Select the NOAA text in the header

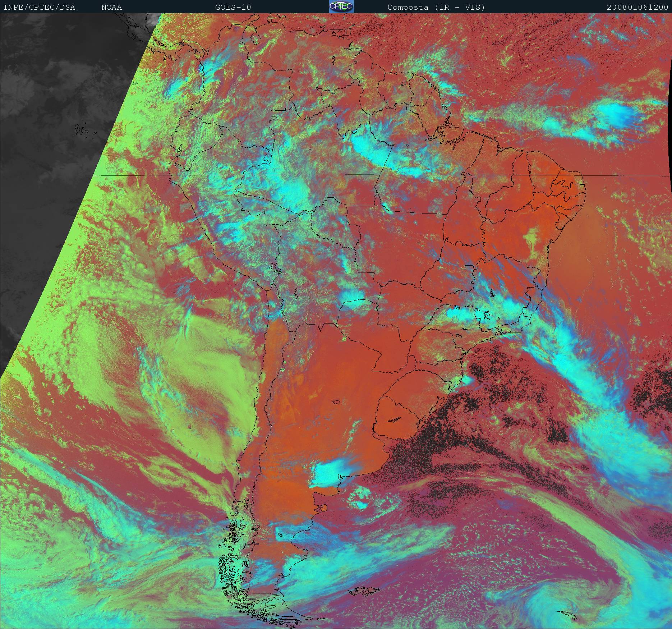(x=111, y=7)
